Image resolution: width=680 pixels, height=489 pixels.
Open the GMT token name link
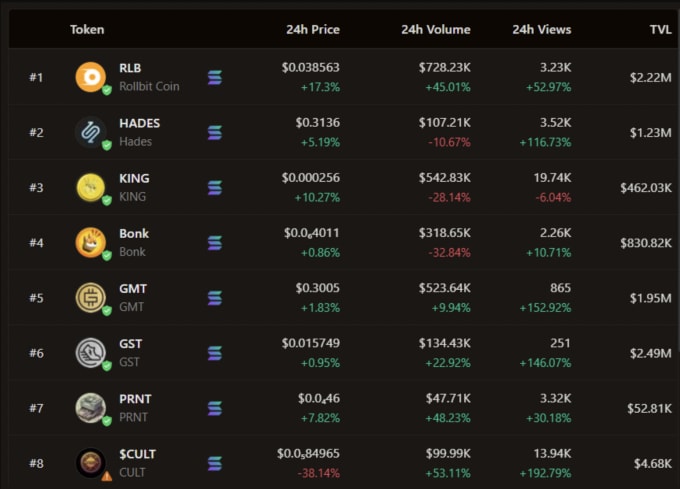point(133,288)
